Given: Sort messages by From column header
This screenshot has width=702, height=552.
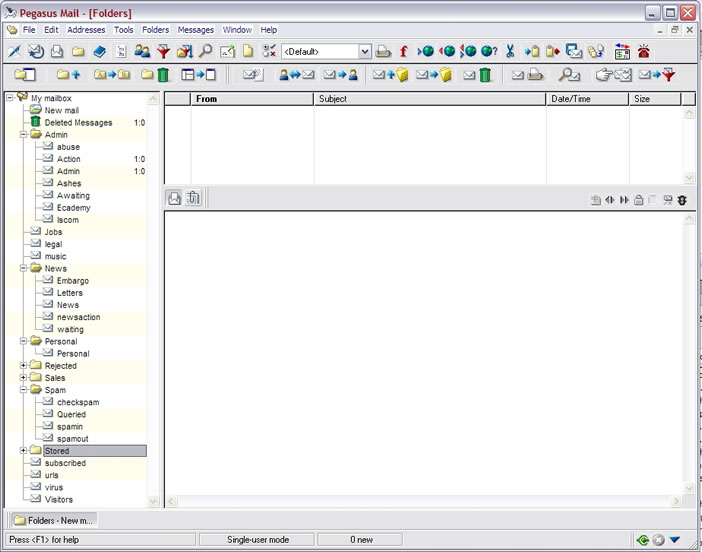Looking at the screenshot, I should click(253, 99).
